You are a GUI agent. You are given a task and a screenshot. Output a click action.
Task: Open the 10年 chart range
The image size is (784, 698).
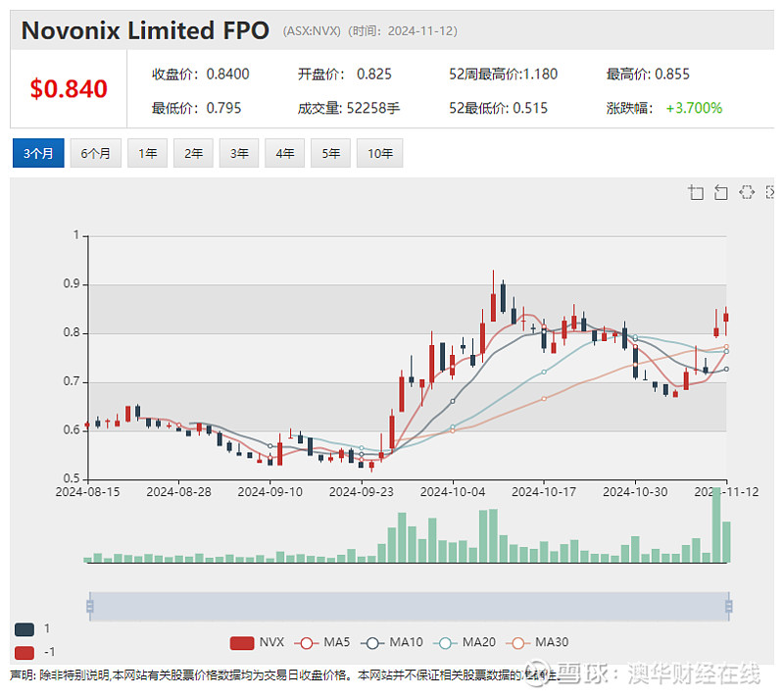pos(379,153)
